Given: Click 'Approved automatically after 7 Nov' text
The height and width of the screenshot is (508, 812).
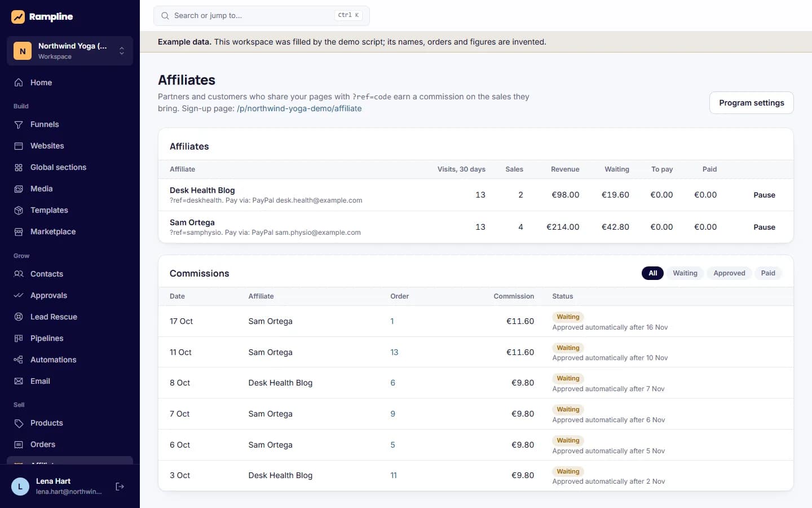Looking at the screenshot, I should (608, 389).
